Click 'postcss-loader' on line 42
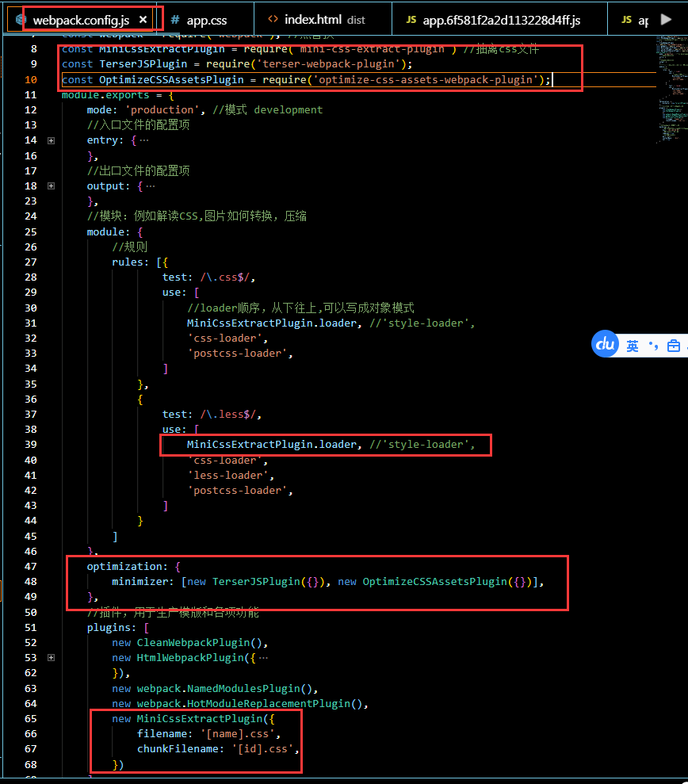Viewport: 688px width, 784px height. click(237, 491)
